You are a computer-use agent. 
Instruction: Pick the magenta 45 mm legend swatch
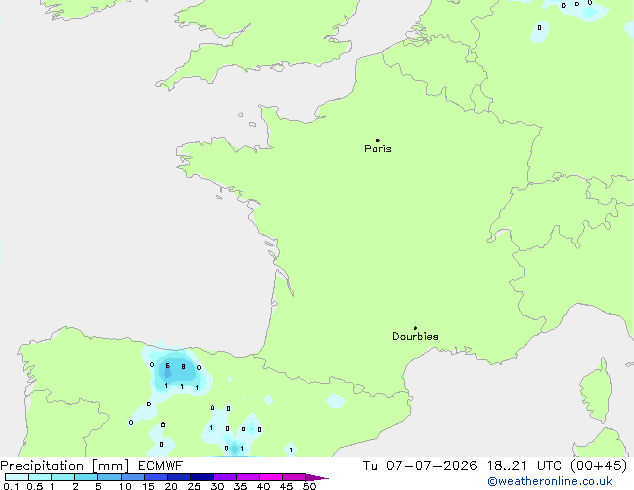[x=294, y=477]
